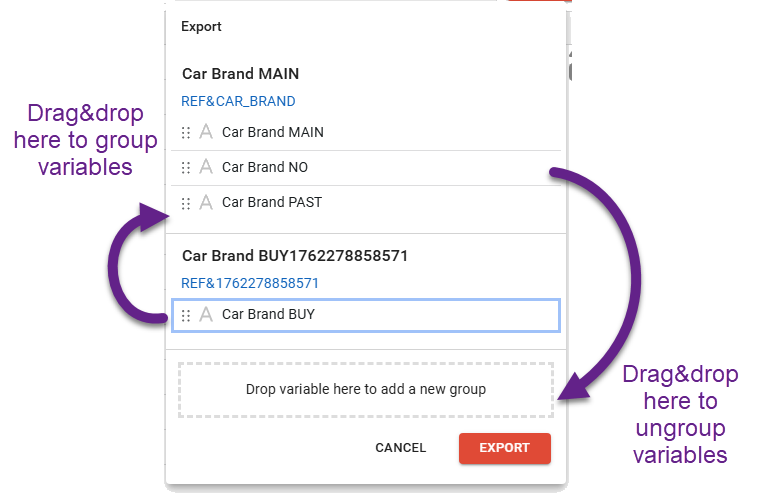
Task: Click the Car Brand MAIN group title
Action: click(241, 74)
